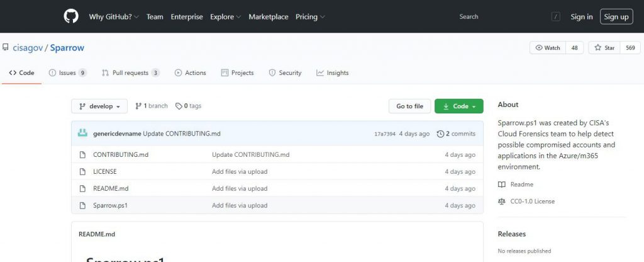The image size is (644, 262).
Task: View the 1 branch link
Action: [x=152, y=106]
